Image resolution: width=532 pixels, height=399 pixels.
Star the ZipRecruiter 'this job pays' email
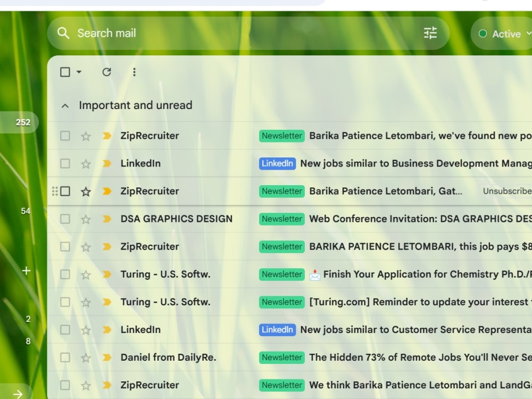[86, 247]
